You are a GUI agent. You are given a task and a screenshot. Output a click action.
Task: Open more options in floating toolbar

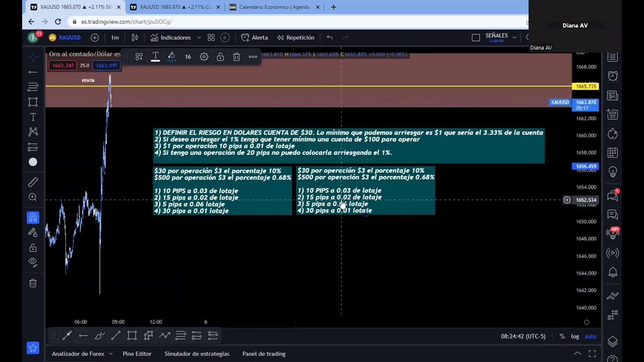click(253, 57)
